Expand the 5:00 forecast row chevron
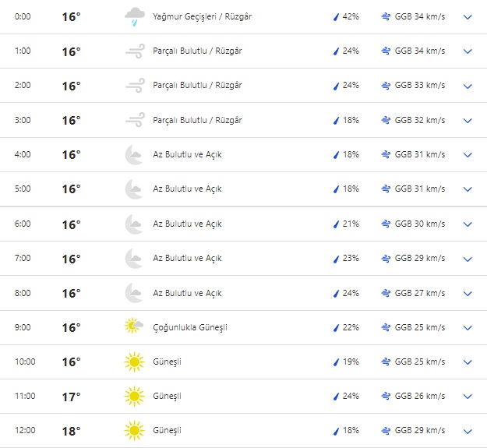Image resolution: width=487 pixels, height=448 pixels. (x=468, y=189)
